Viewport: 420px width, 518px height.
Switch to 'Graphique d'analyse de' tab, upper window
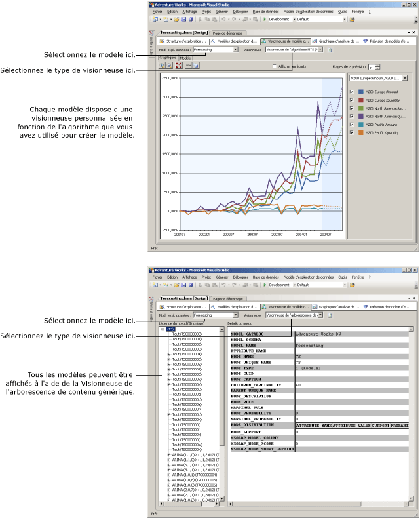(x=336, y=41)
